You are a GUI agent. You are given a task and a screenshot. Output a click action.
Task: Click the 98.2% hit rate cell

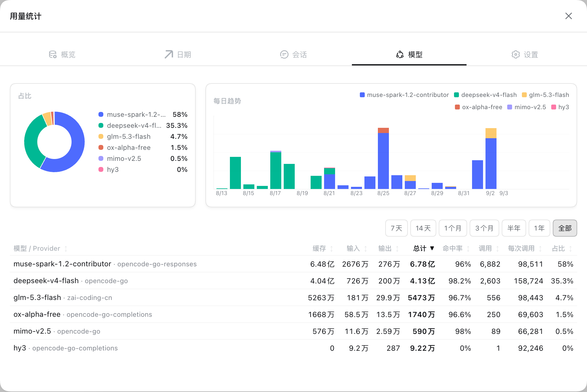click(460, 281)
